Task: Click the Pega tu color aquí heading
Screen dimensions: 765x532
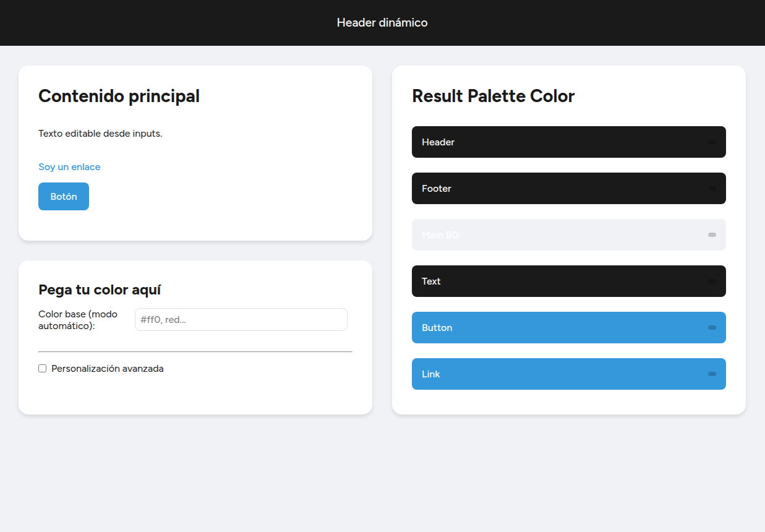Action: 100,289
